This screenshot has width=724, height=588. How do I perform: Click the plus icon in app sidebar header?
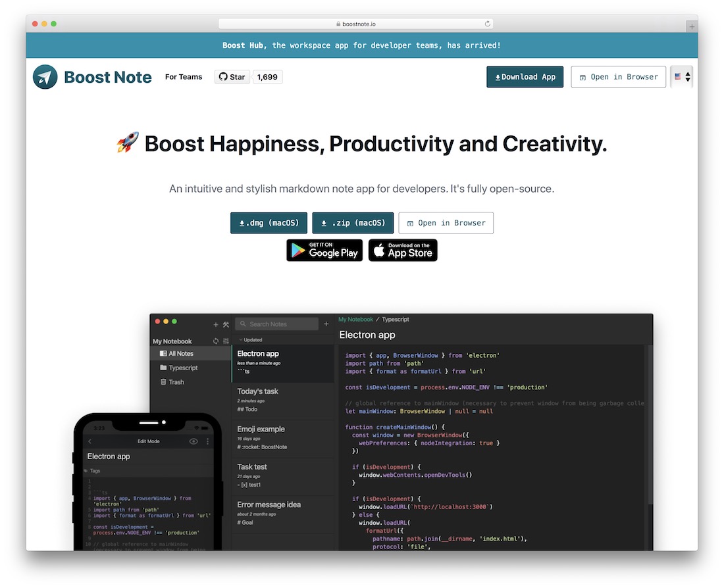[x=216, y=324]
